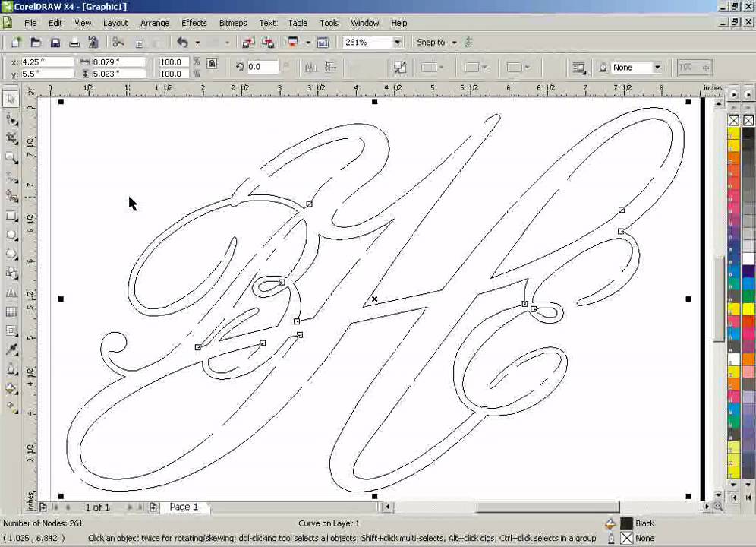Click the mirror vertically button
The width and height of the screenshot is (756, 547).
[330, 67]
